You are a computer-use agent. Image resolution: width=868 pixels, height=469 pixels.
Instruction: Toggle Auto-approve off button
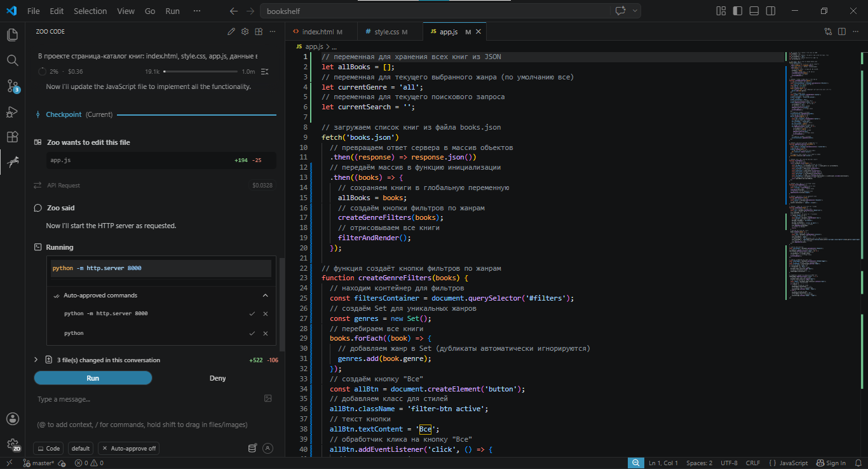(128, 448)
